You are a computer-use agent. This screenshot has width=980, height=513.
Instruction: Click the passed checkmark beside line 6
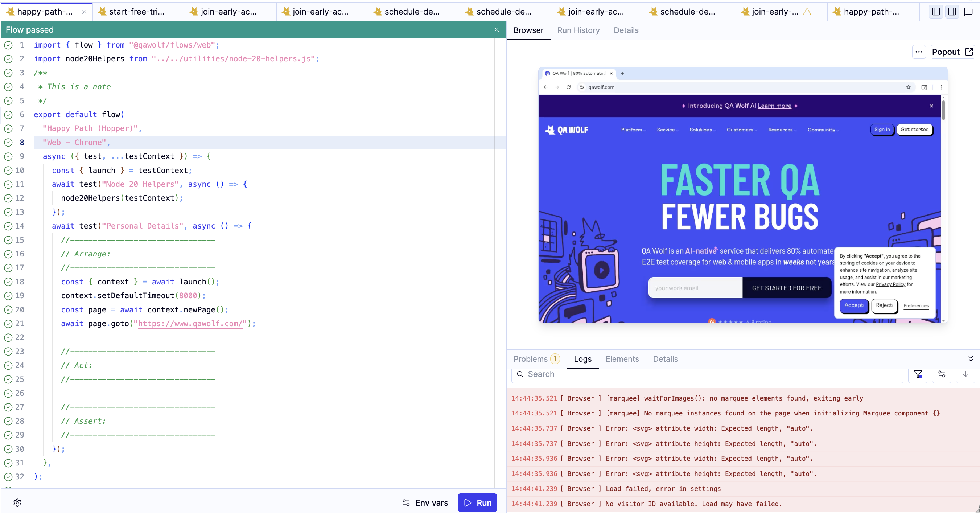9,115
